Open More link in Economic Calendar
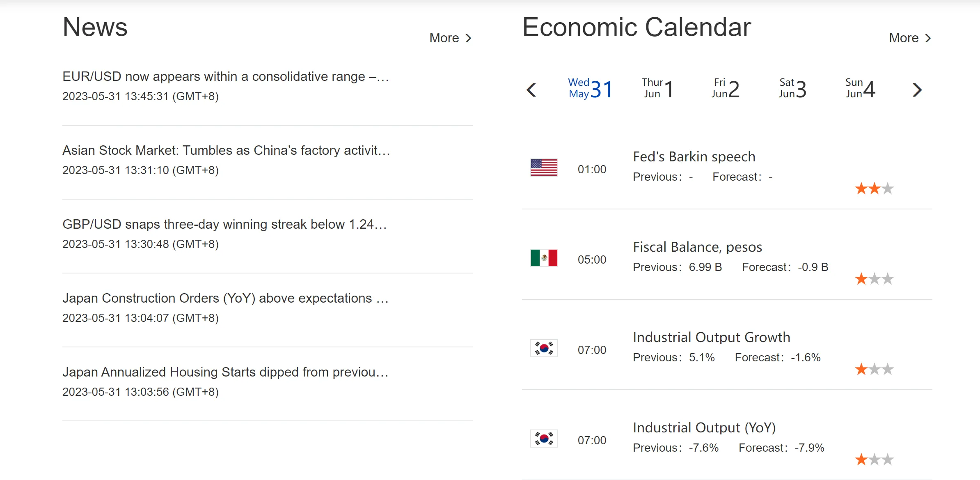Screen dimensions: 980x480 click(x=910, y=38)
